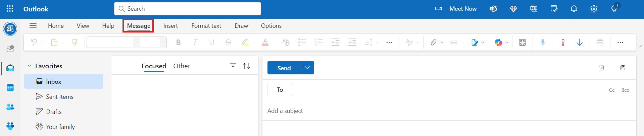
Task: Open the attach file dropdown arrow
Action: (442, 43)
